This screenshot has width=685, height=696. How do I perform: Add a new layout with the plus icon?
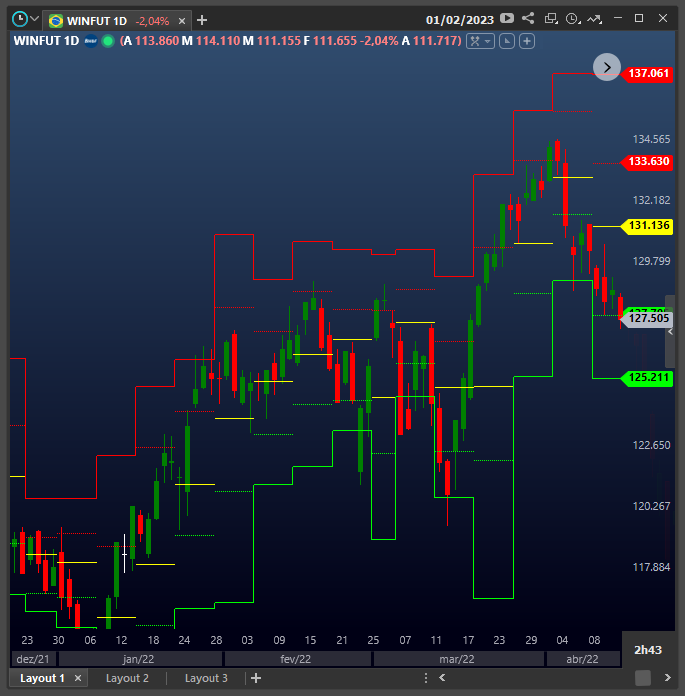(256, 678)
